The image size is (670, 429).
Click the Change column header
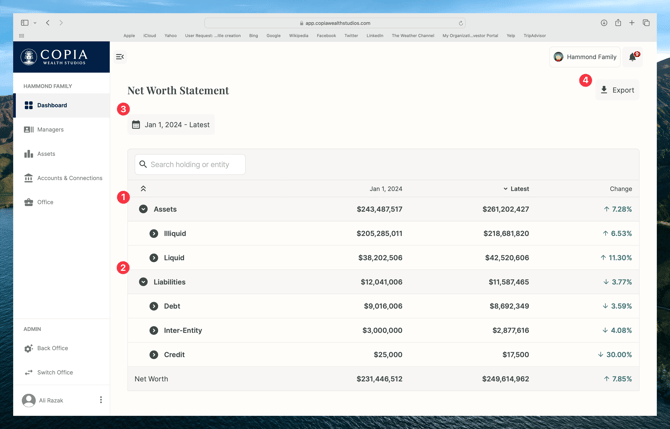[620, 188]
